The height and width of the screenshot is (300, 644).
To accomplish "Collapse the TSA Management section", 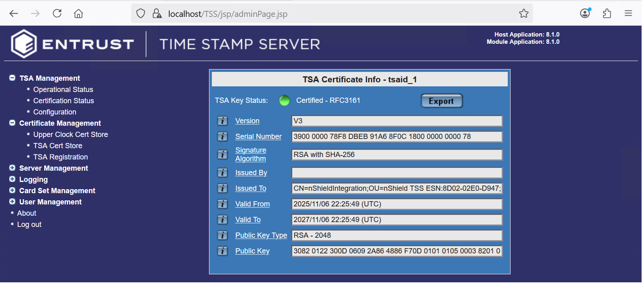I will (12, 78).
